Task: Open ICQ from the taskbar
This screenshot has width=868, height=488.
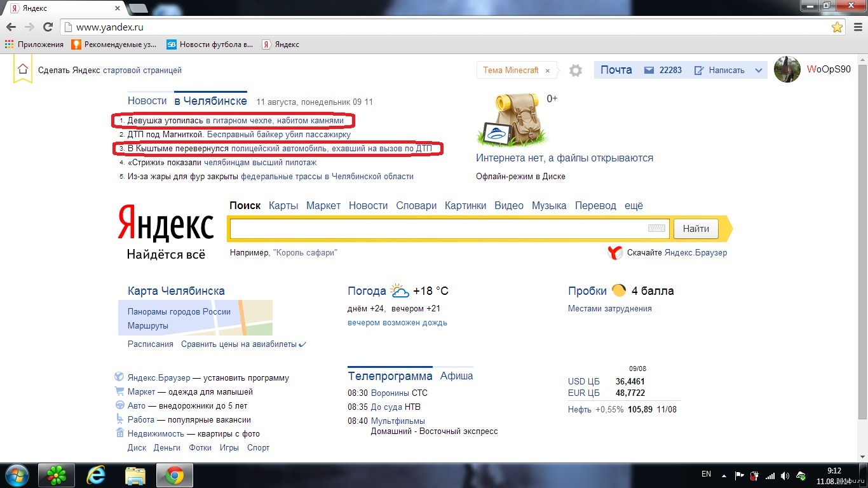Action: 57,475
